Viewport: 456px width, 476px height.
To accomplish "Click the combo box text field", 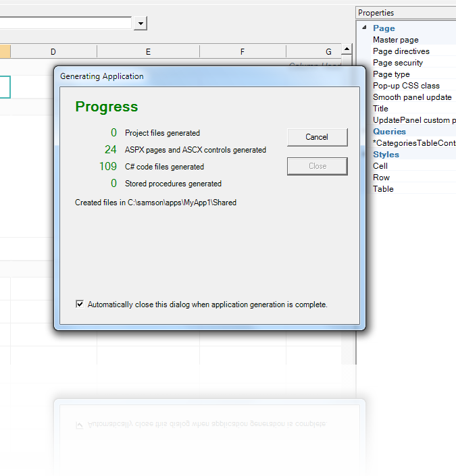I will pyautogui.click(x=66, y=24).
